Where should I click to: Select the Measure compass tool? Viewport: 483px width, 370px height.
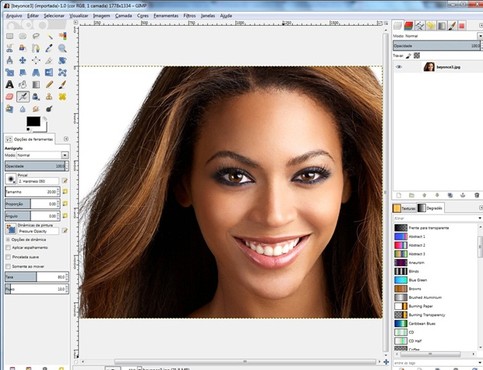(9, 60)
